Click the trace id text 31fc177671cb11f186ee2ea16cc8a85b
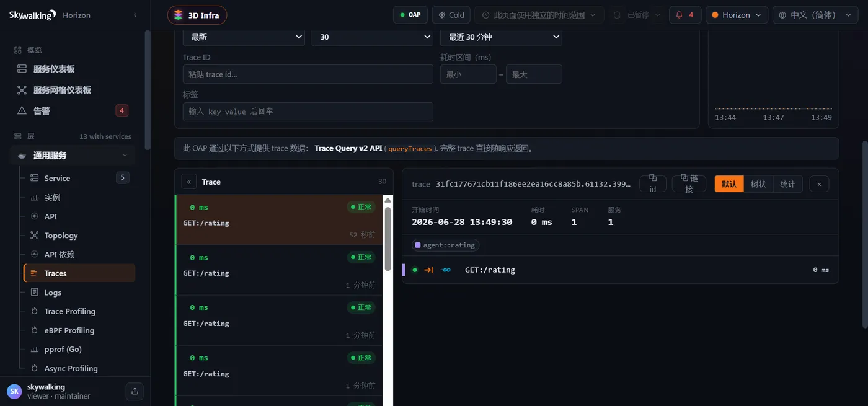This screenshot has width=868, height=406. pos(533,184)
